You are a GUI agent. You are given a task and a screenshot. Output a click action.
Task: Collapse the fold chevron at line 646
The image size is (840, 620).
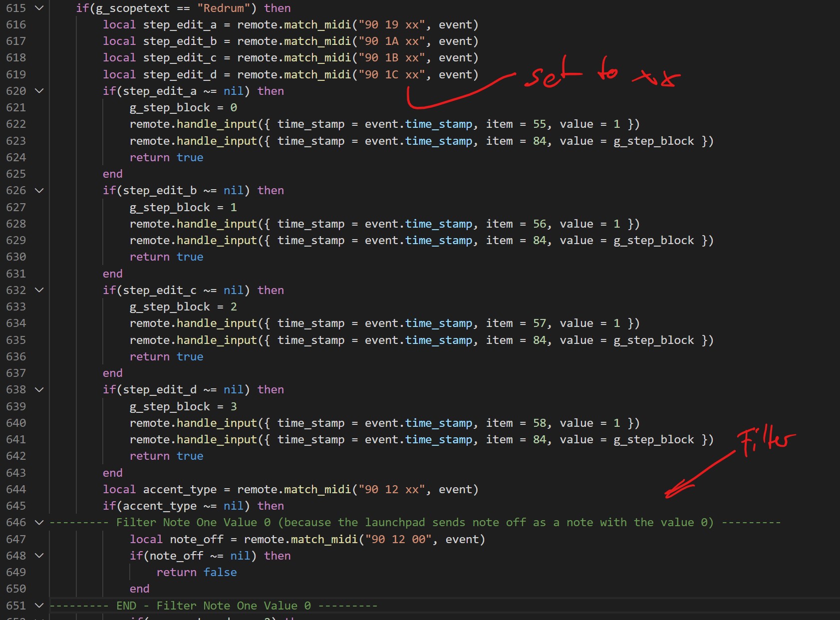[39, 522]
